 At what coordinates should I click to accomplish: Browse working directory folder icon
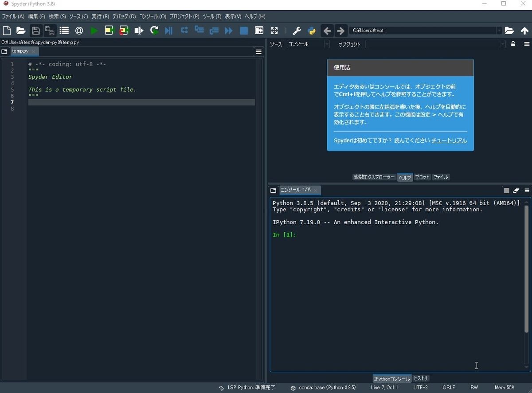509,31
